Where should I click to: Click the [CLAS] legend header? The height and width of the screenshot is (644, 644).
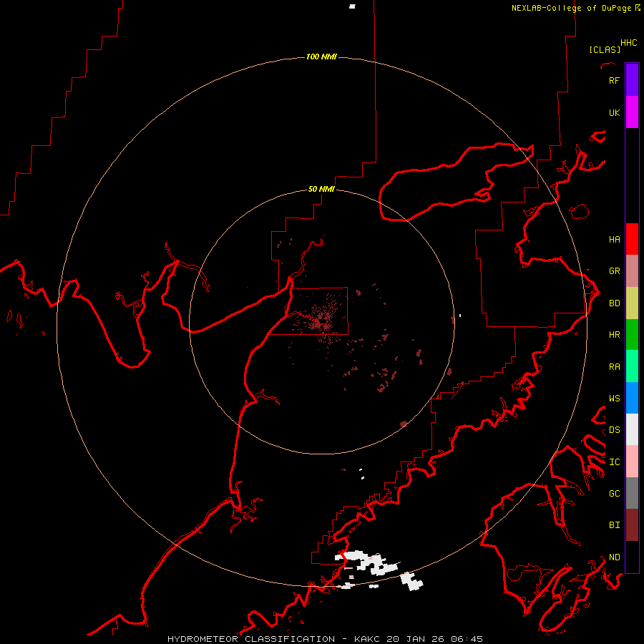coord(605,50)
